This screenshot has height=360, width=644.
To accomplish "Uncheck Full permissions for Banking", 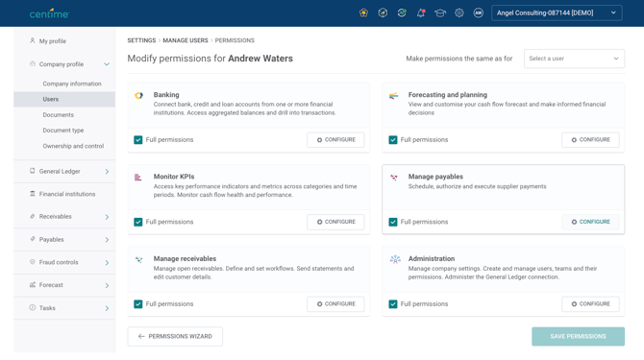I will coord(138,140).
